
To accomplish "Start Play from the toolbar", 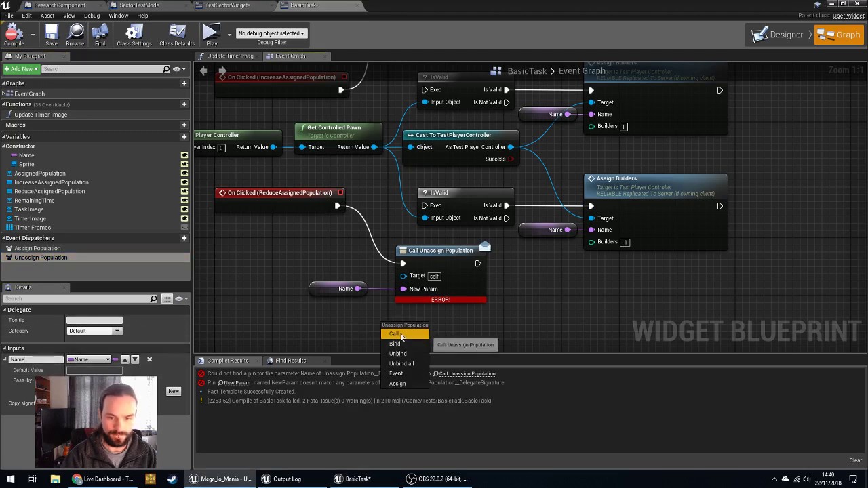I will (211, 35).
